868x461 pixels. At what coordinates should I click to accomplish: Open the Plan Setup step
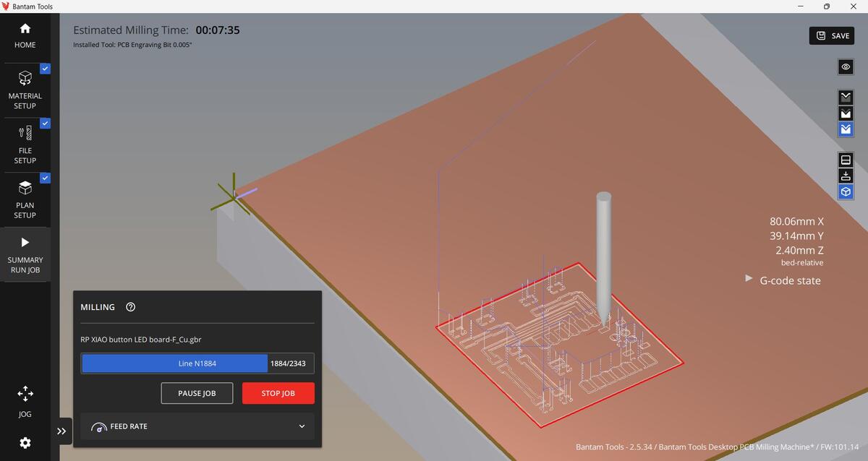click(25, 199)
